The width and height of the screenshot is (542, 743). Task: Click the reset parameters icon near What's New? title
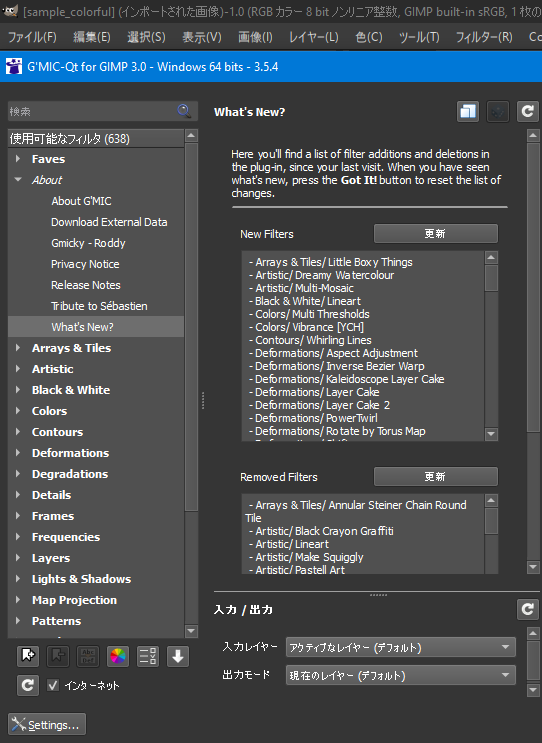coord(528,112)
